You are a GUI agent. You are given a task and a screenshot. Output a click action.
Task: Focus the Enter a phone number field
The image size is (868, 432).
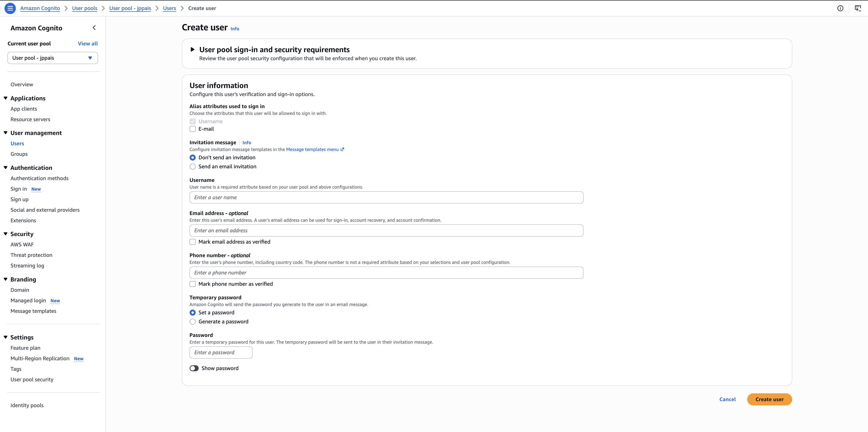coord(386,273)
